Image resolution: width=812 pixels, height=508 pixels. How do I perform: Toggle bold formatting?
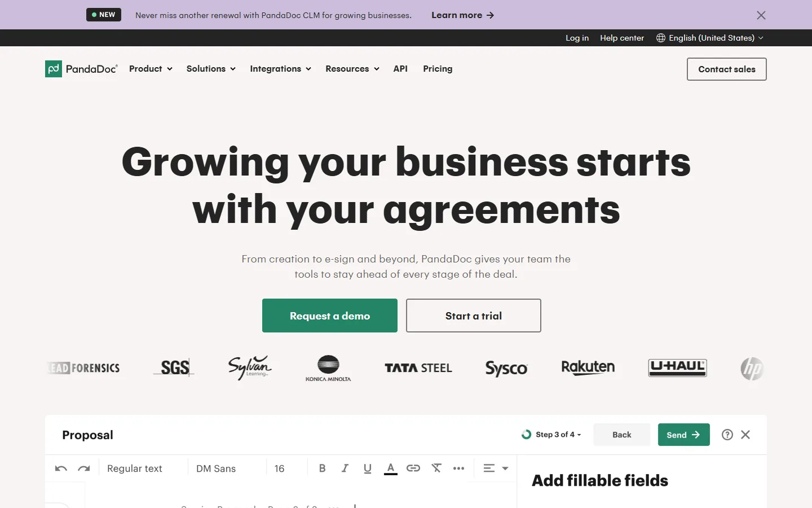(323, 468)
